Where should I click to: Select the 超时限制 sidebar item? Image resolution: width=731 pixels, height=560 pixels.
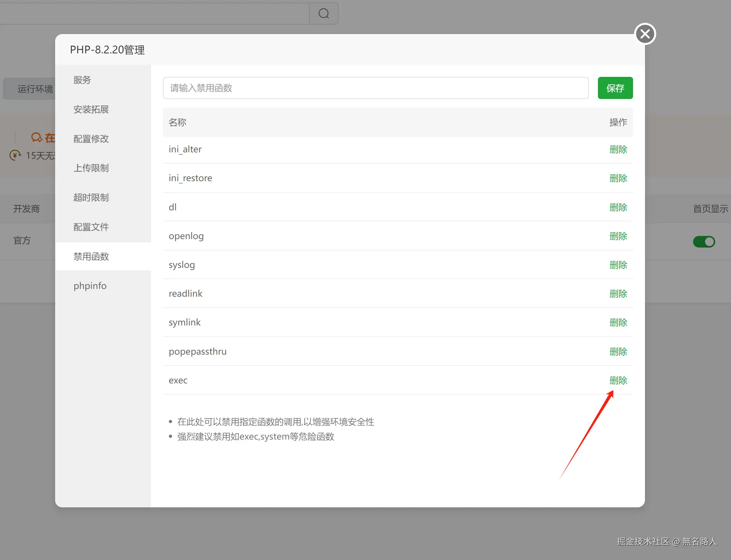tap(91, 198)
